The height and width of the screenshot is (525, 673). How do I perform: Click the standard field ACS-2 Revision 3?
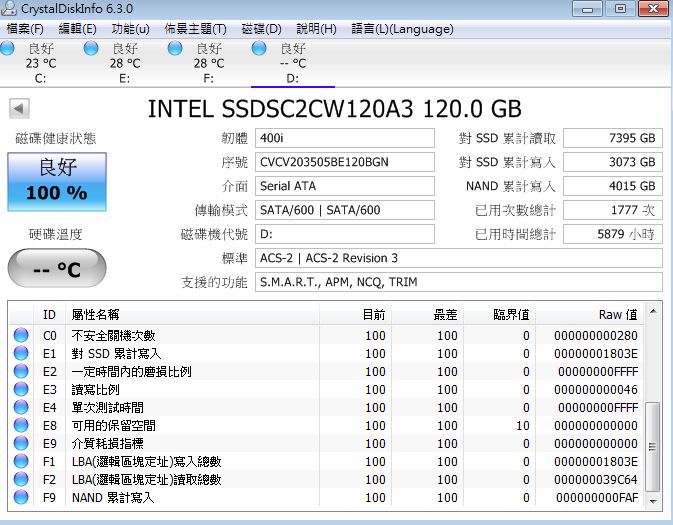459,258
